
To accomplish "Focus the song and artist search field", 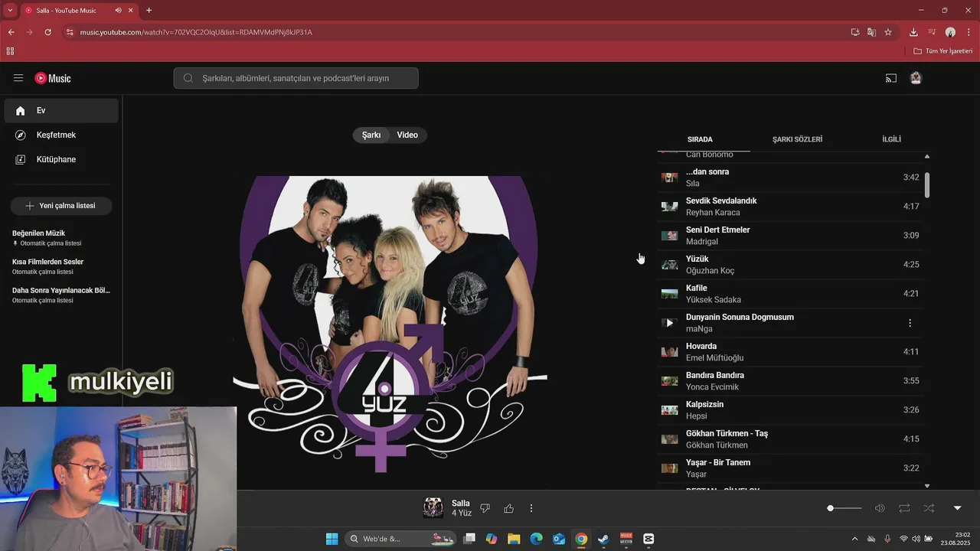I will (296, 78).
